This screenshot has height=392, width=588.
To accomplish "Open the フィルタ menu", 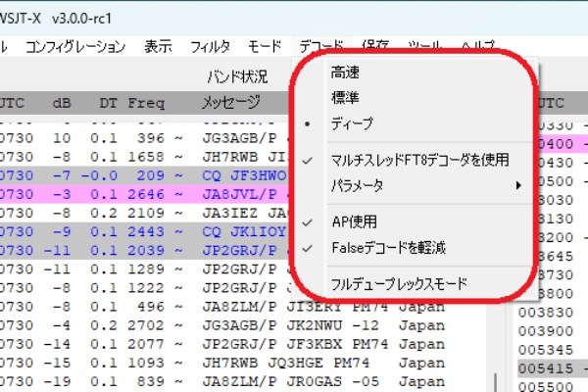I will pyautogui.click(x=210, y=45).
